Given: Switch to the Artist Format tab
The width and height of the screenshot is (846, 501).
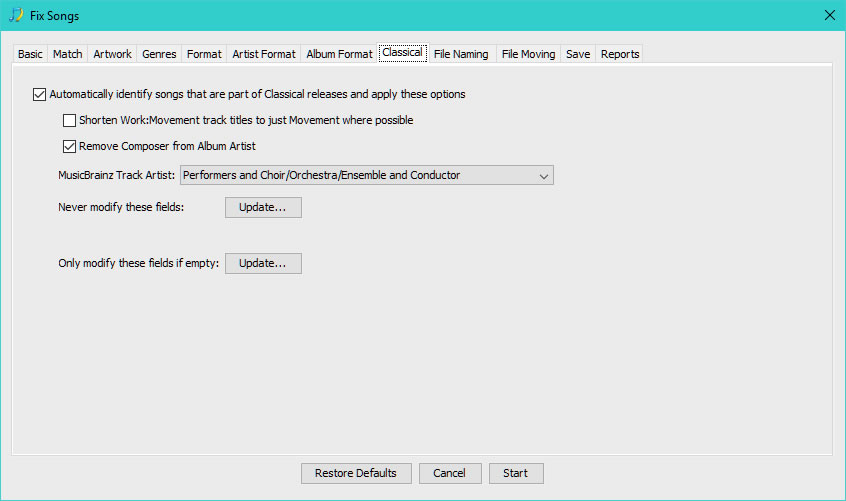Looking at the screenshot, I should point(264,54).
